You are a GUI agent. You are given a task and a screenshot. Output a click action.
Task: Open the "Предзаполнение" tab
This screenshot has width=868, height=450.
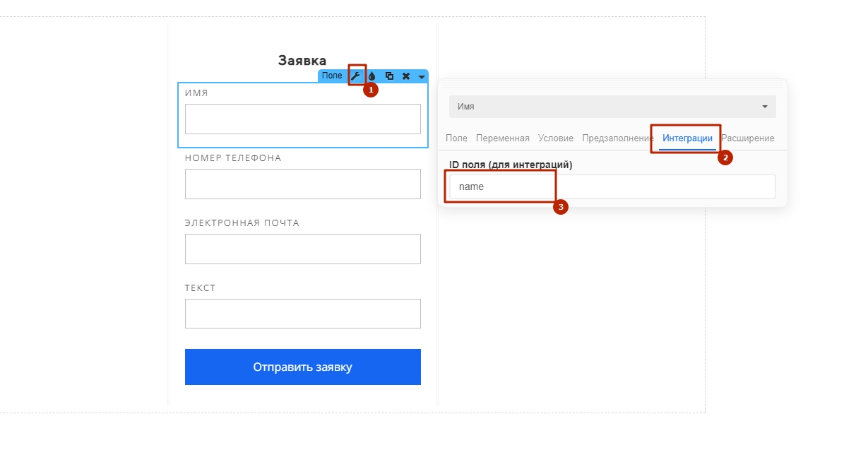618,138
